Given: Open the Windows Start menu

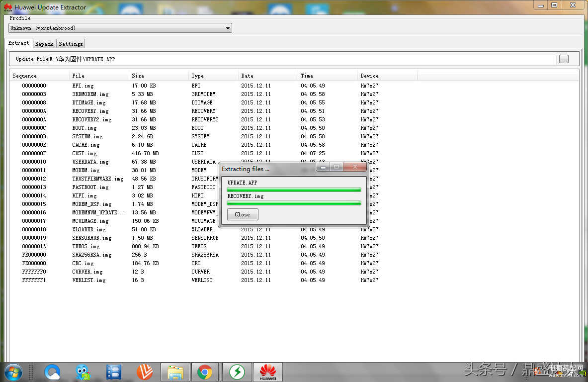Looking at the screenshot, I should 13,372.
